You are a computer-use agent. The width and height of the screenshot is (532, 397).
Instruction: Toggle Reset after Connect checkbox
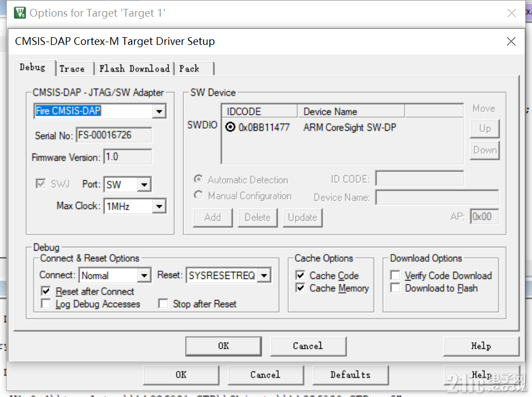pyautogui.click(x=46, y=291)
